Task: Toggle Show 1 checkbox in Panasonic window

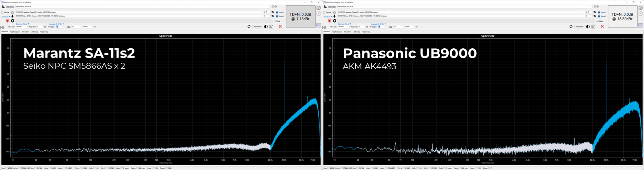Action: (599, 13)
